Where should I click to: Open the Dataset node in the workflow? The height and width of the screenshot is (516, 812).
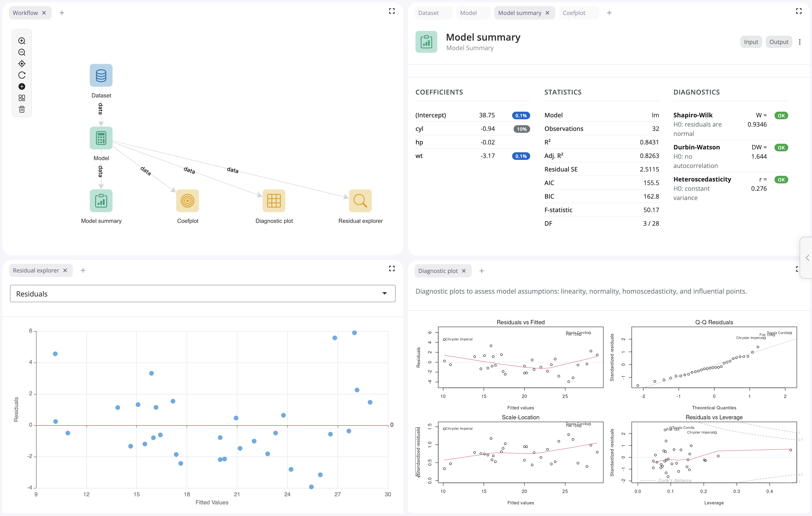tap(101, 75)
